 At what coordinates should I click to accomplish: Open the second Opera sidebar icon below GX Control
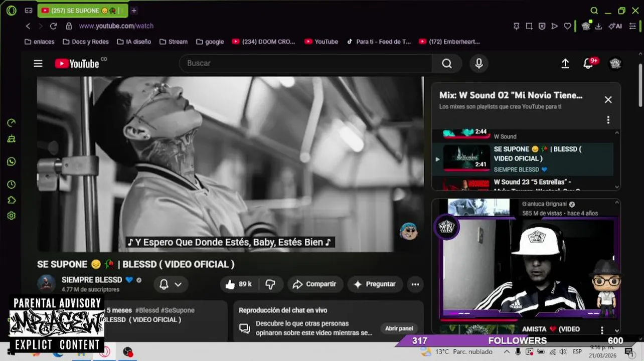coord(11,139)
